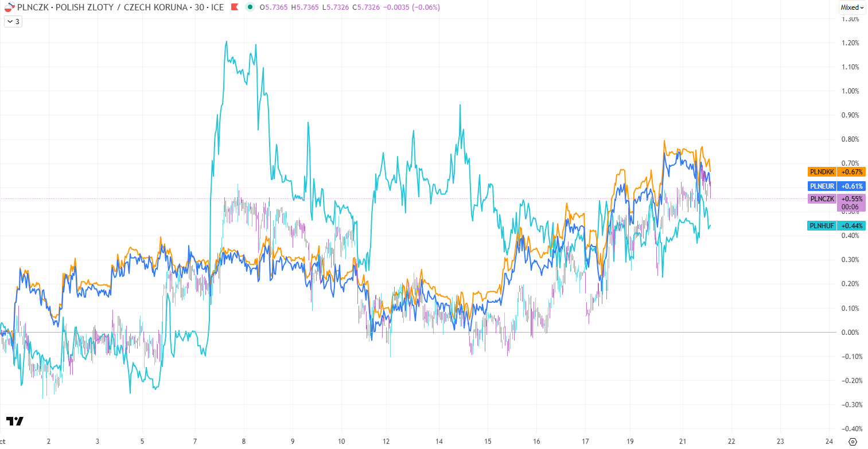Open chart settings via bottom-right gear icon
The height and width of the screenshot is (449, 868).
pyautogui.click(x=853, y=442)
